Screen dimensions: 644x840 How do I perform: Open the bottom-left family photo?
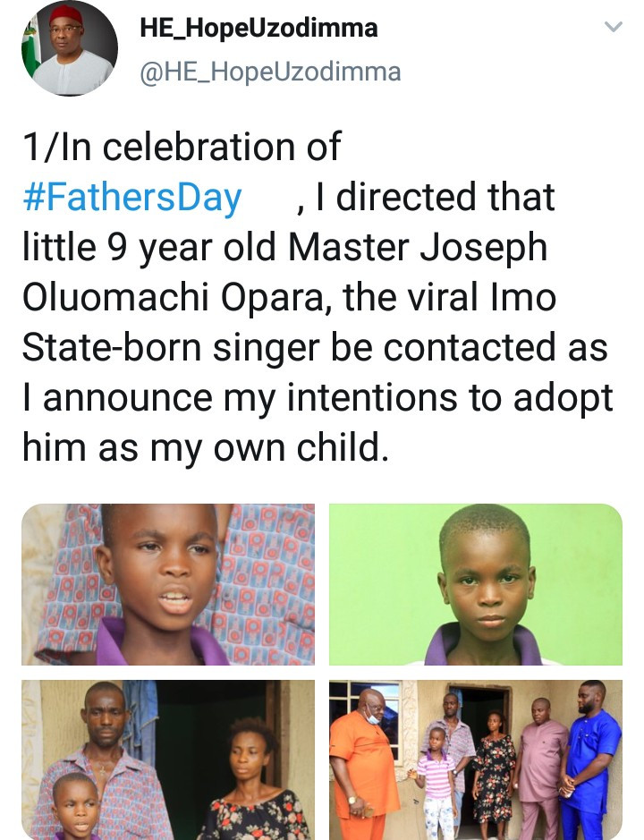[x=168, y=759]
